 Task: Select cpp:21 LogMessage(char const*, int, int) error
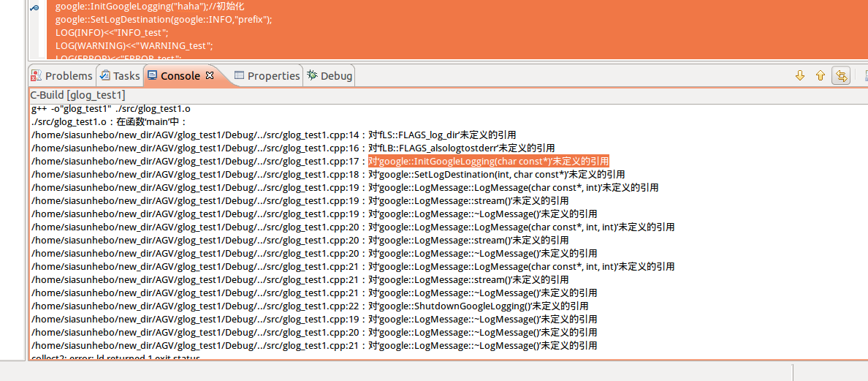[x=353, y=266]
